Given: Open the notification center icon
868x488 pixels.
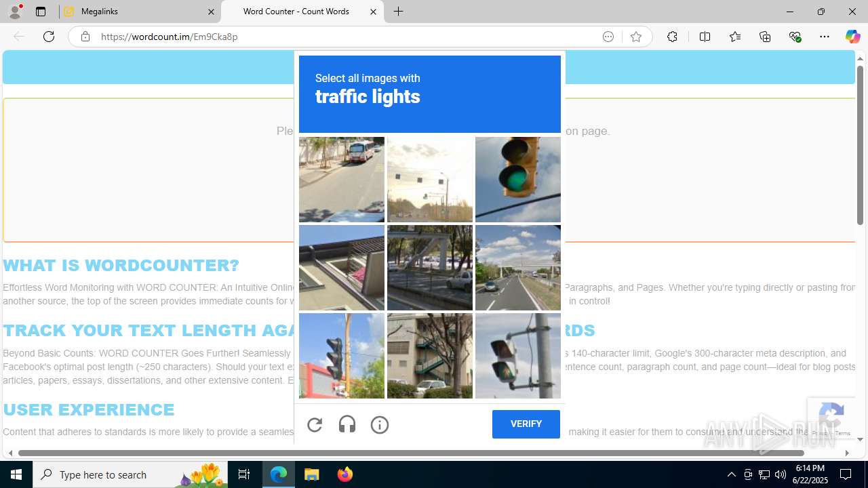Looking at the screenshot, I should (846, 474).
